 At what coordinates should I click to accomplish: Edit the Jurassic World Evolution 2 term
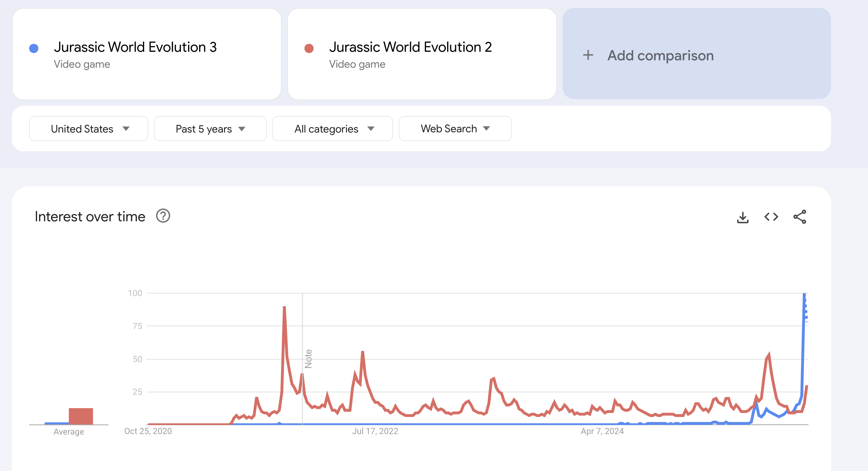pyautogui.click(x=422, y=54)
